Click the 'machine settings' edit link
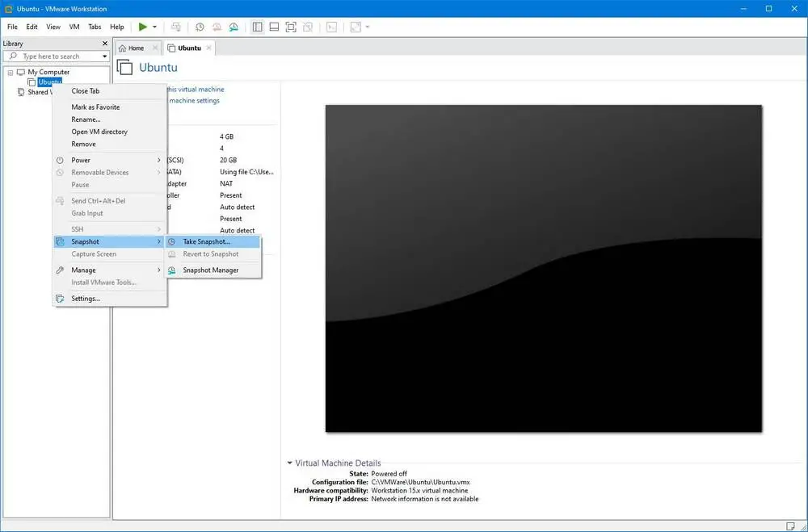This screenshot has width=808, height=532. [x=194, y=100]
